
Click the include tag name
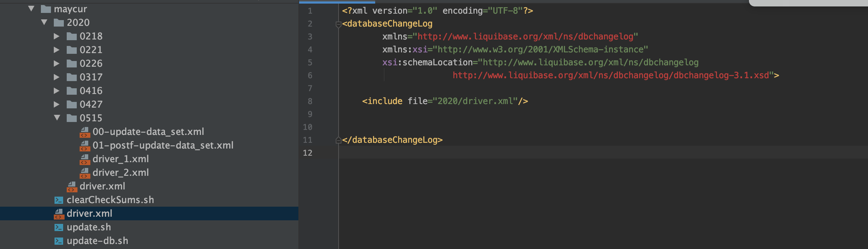pyautogui.click(x=385, y=101)
